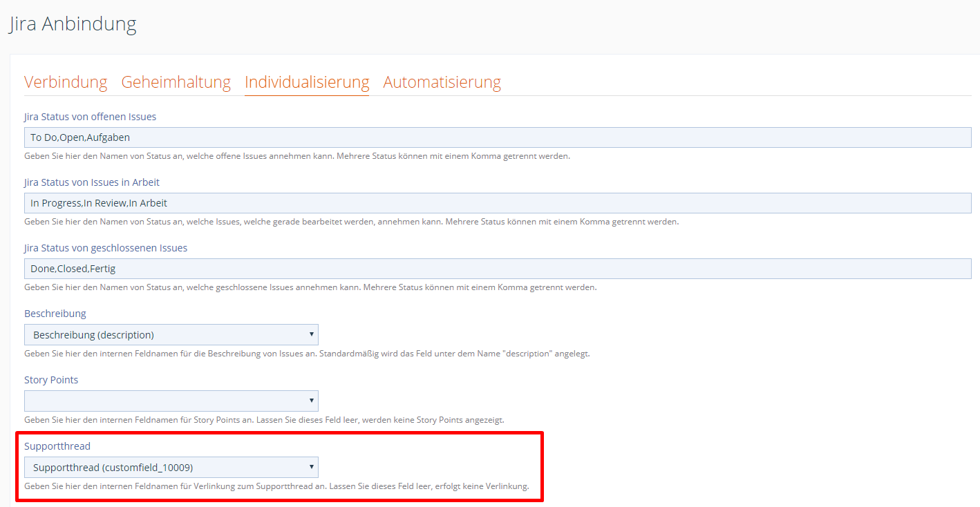Open the Verbindung tab
The image size is (980, 507).
click(x=66, y=82)
